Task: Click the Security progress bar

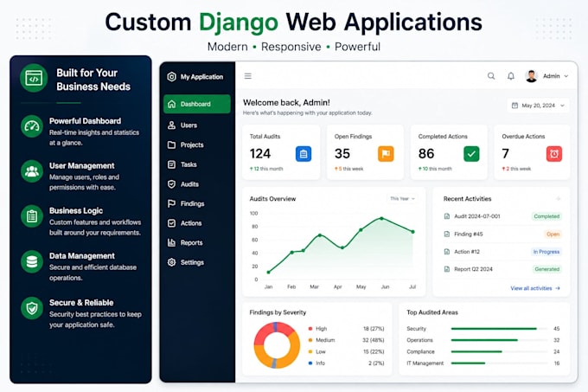Action: 499,329
